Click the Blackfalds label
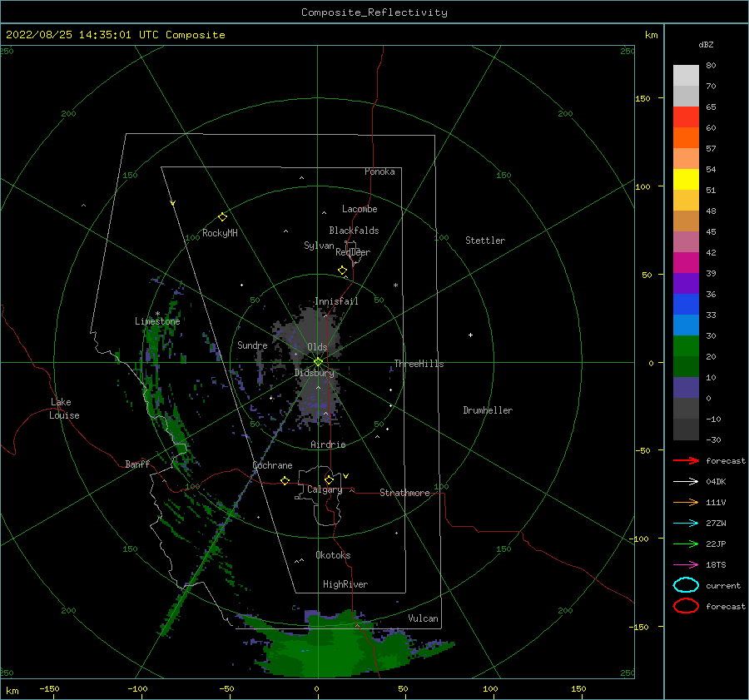Viewport: 749px width, 700px height. coord(354,231)
